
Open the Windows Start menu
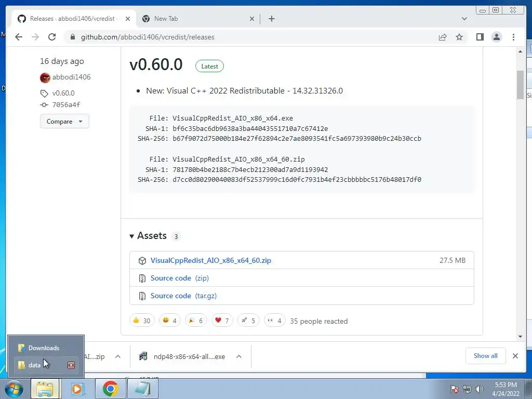pos(14,389)
